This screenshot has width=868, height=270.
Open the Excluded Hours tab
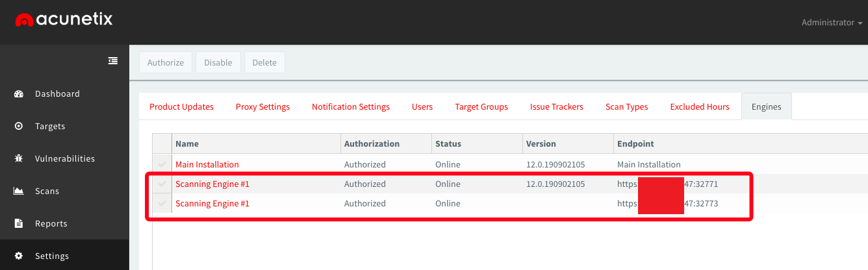pos(700,107)
